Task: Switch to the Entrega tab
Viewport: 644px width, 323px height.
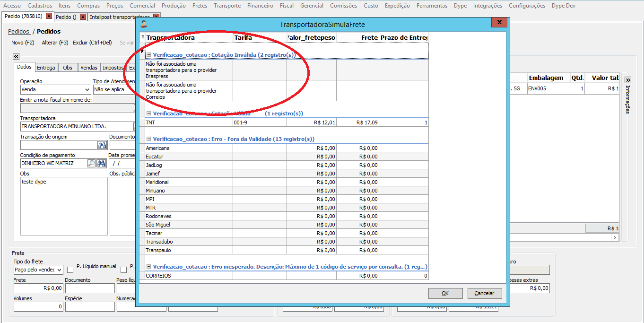Action: 46,68
